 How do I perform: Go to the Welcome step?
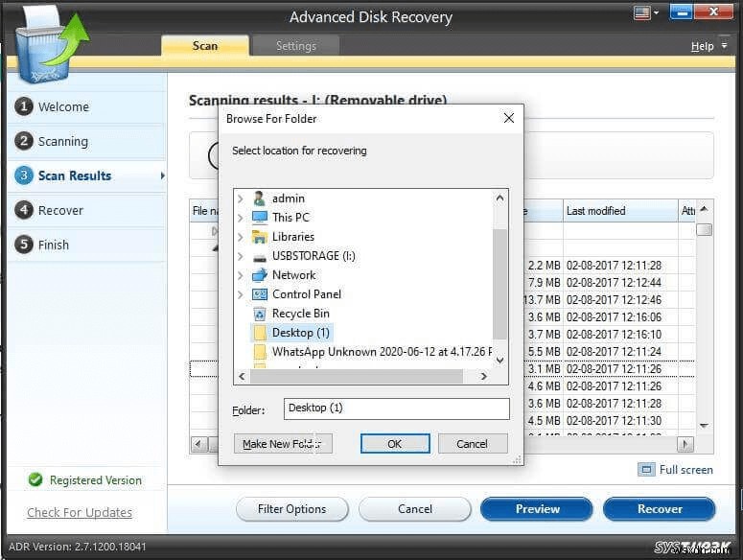86,106
